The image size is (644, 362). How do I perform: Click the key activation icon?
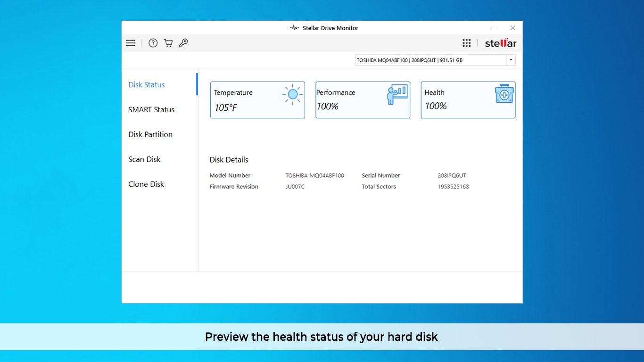(x=183, y=43)
